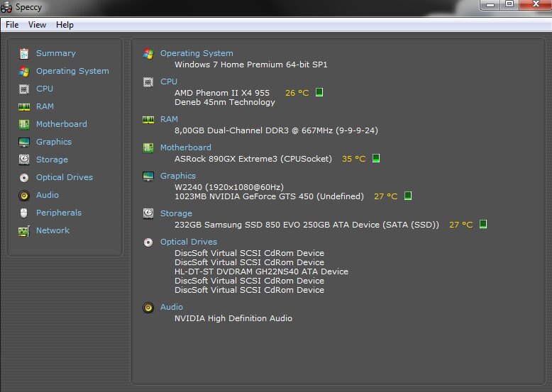552x392 pixels.
Task: Click the Optical Drives disc icon in sidebar
Action: coord(24,177)
